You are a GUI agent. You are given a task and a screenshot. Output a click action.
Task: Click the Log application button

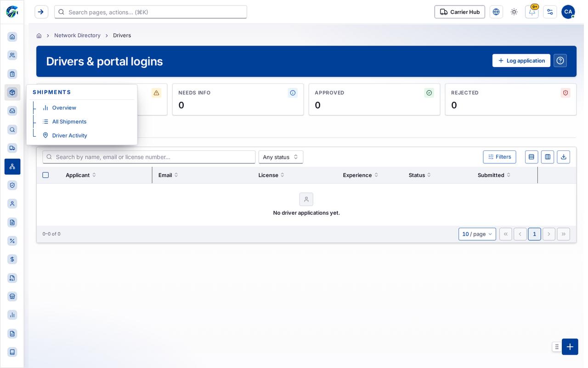click(521, 61)
